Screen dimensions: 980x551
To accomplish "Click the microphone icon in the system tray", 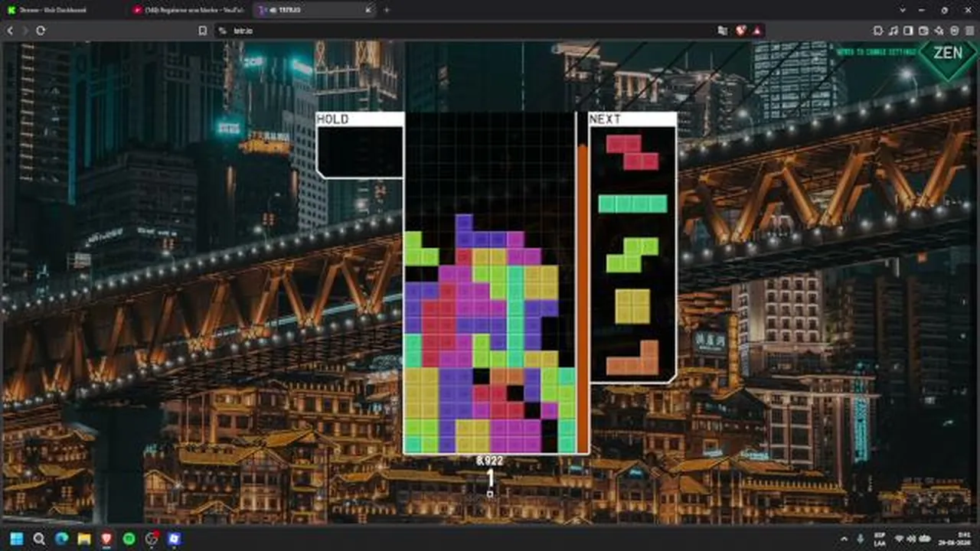I will pyautogui.click(x=861, y=539).
